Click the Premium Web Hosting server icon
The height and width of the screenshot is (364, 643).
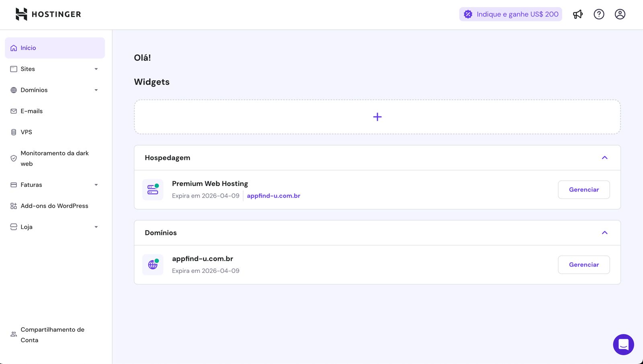(x=153, y=190)
